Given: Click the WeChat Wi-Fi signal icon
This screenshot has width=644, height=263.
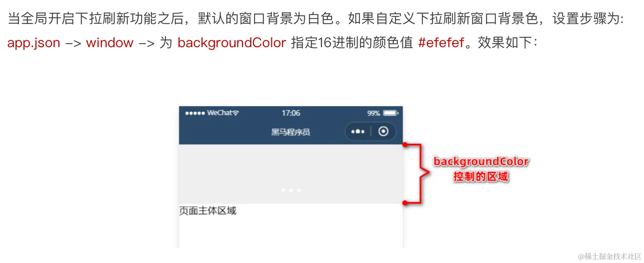Looking at the screenshot, I should point(236,113).
